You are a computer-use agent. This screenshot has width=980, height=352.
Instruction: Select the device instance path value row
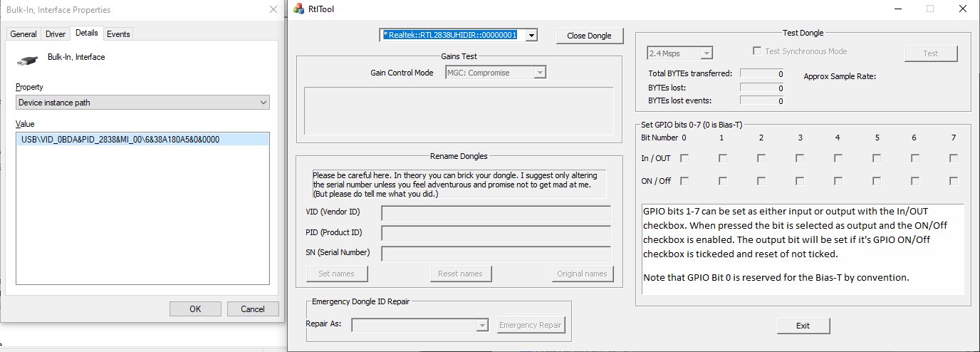click(142, 140)
